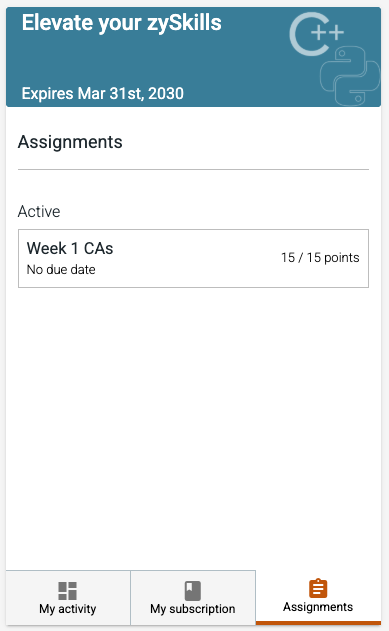Click the No due date text
Viewport: 389px width, 631px height.
(x=61, y=270)
